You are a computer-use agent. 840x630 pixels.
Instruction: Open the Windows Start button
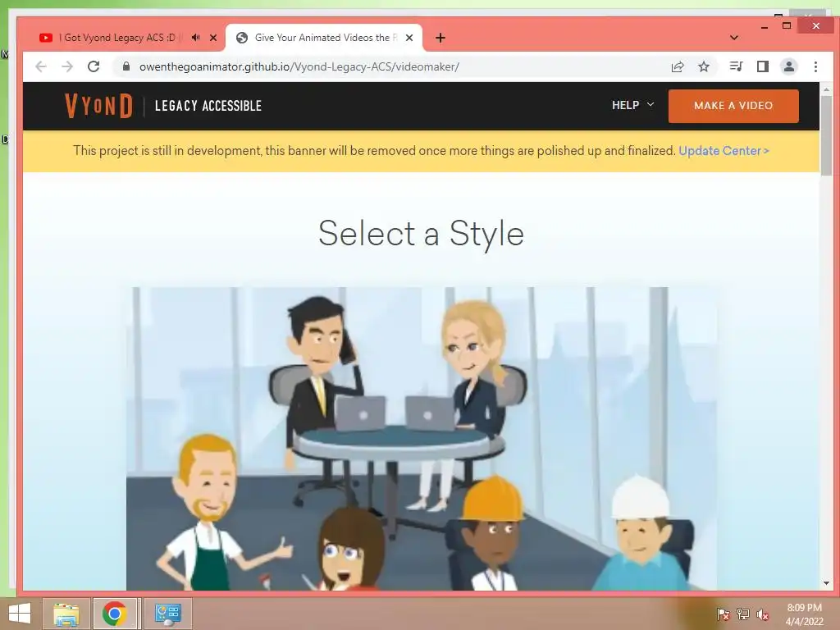pos(20,614)
